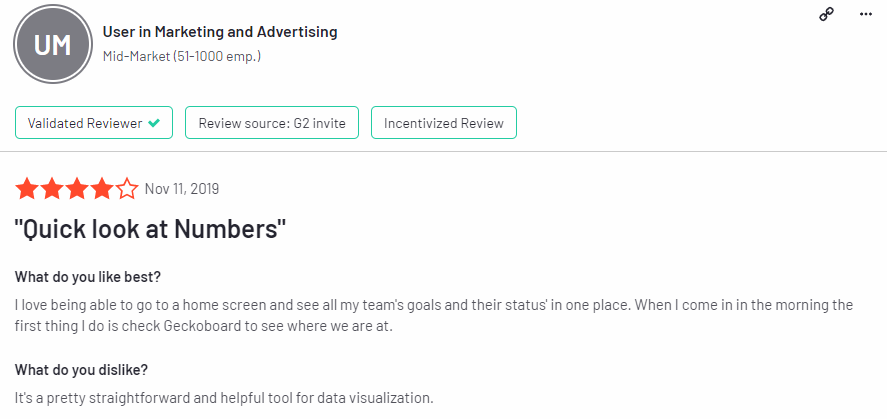Click the third rating star
The image size is (887, 419).
tap(76, 189)
